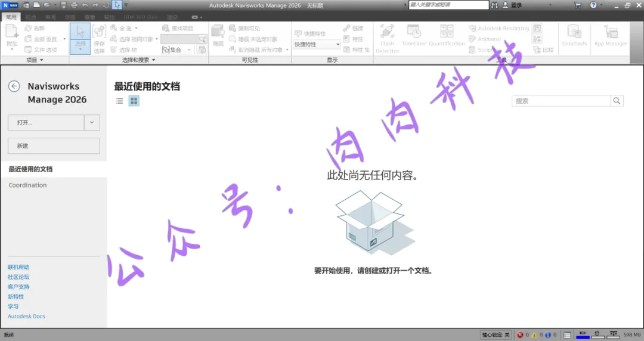Toggle 轴心锁定 in the status bar

point(496,335)
